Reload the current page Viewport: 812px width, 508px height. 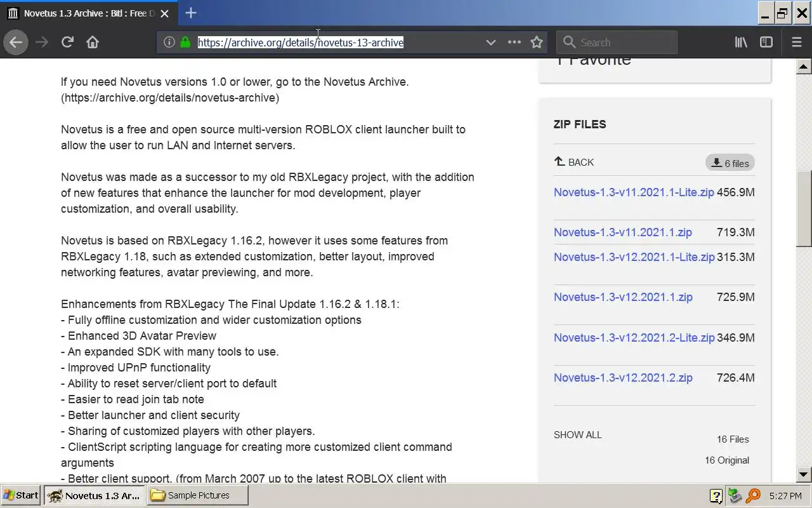coord(67,43)
